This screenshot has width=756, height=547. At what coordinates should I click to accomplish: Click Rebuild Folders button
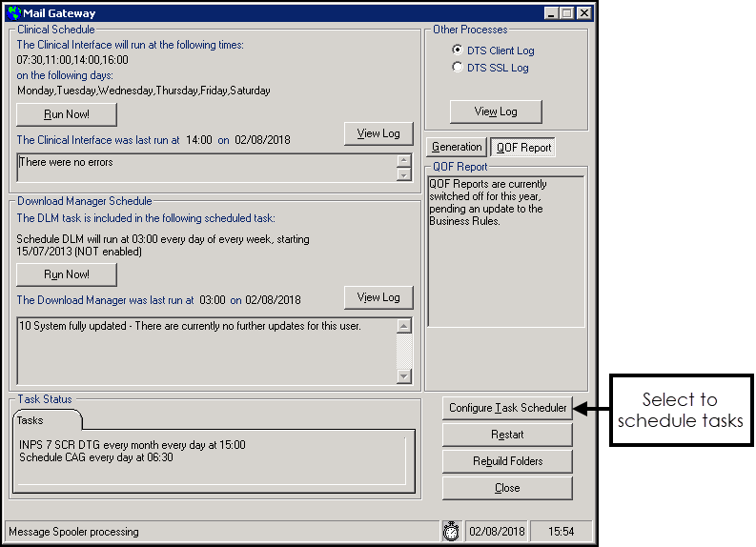tap(507, 461)
